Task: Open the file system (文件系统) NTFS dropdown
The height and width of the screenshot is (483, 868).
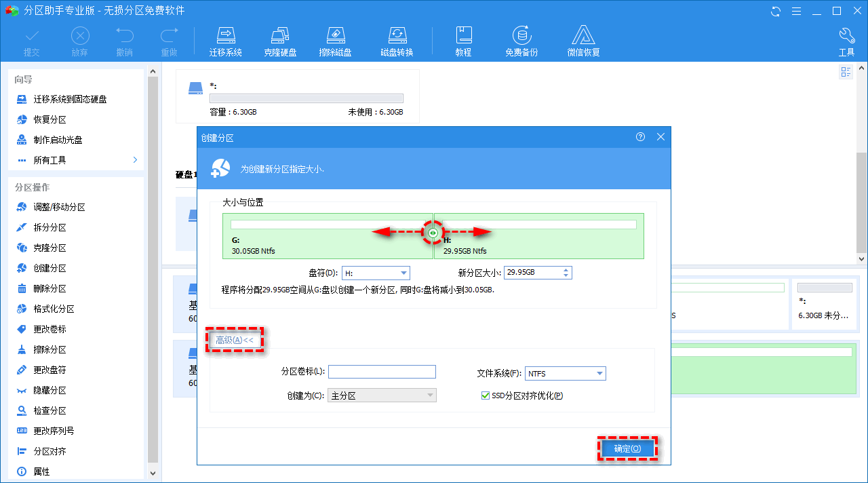Action: click(x=566, y=374)
